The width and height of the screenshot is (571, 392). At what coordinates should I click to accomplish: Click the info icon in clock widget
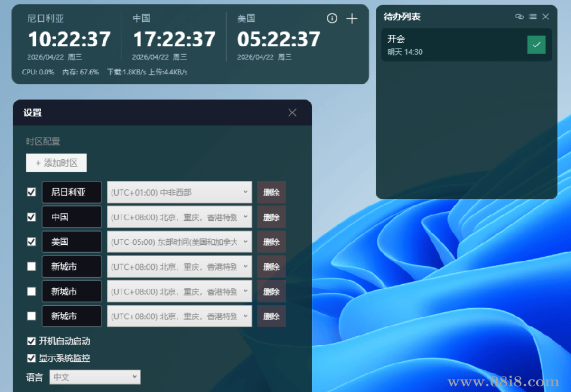(332, 19)
